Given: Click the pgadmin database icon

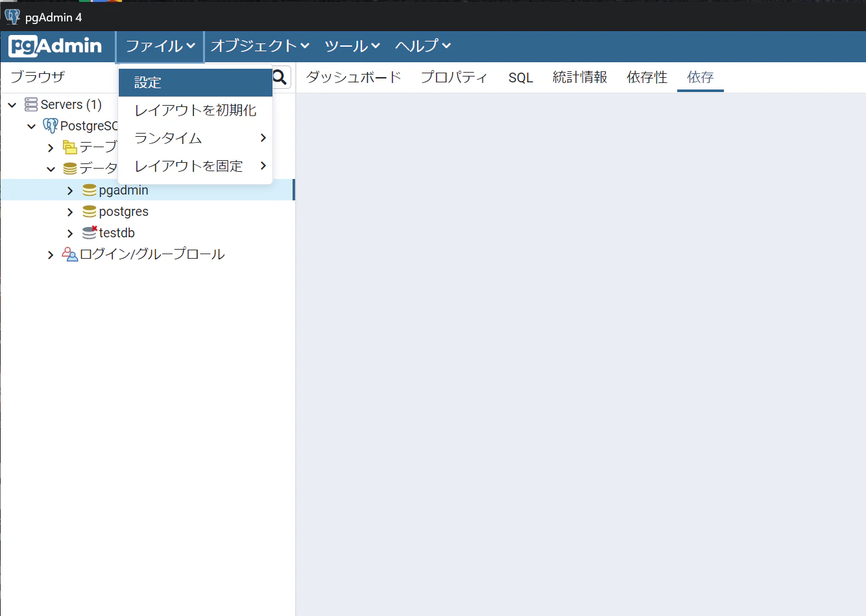Looking at the screenshot, I should point(90,190).
